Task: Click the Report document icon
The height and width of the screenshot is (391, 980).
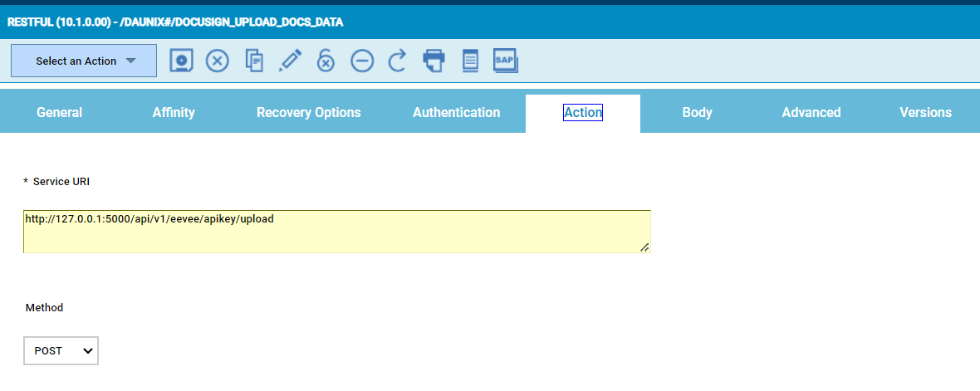Action: coord(470,61)
